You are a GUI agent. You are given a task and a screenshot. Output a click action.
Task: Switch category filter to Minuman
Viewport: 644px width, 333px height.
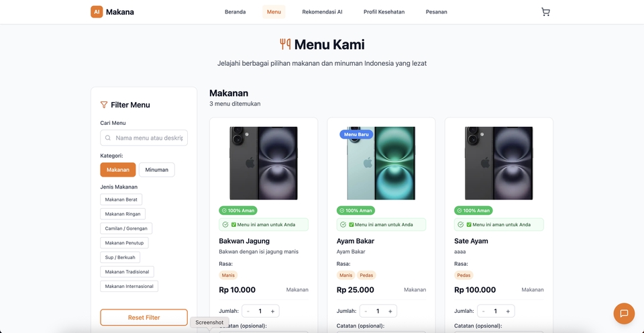click(x=157, y=170)
